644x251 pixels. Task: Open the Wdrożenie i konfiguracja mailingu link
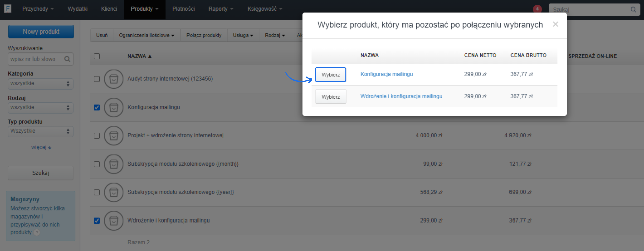coord(401,96)
